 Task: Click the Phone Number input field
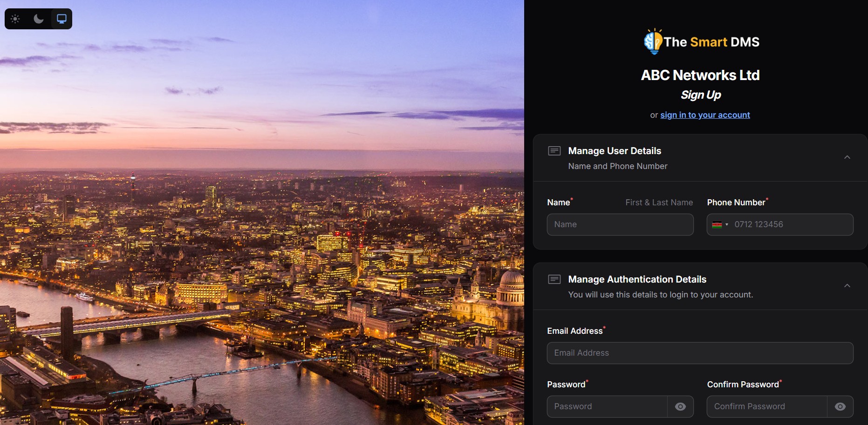point(791,225)
